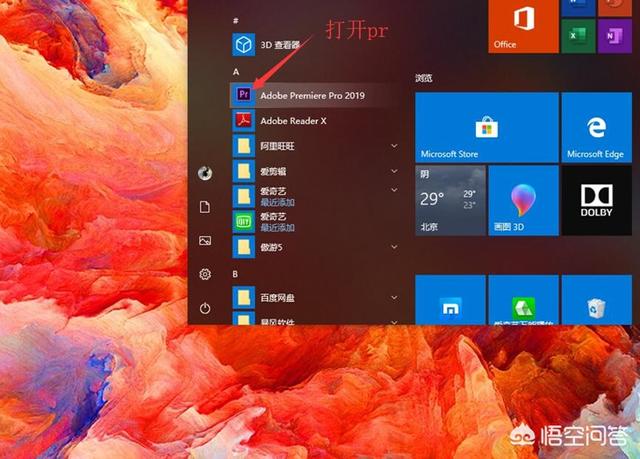
Task: Expand the 百度网盘 folder
Action: (x=310, y=298)
